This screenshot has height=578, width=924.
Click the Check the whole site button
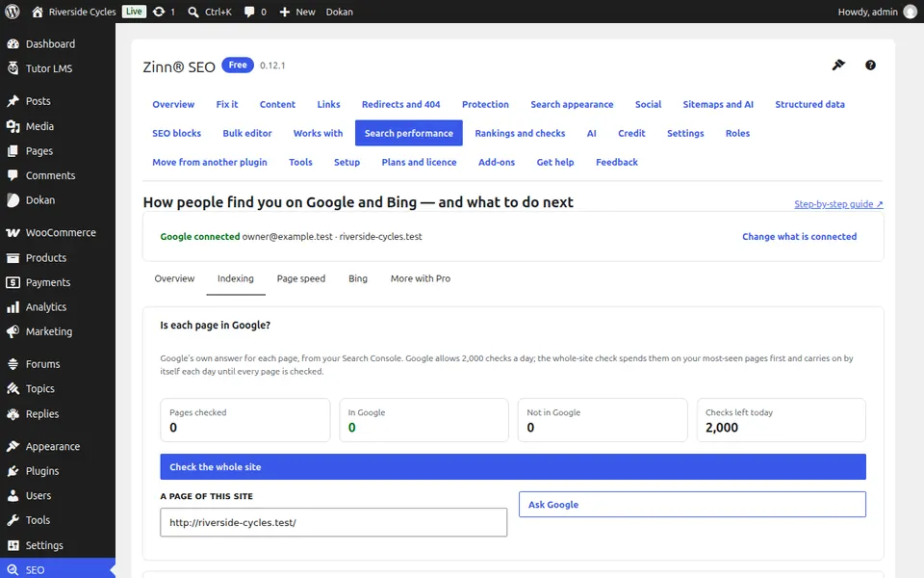pos(513,466)
